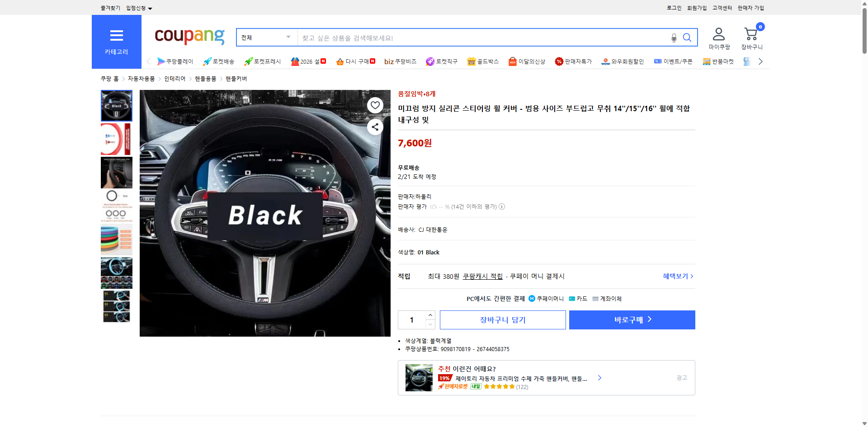Click the seller rating info icon
Screen dimensions: 868x427
(x=502, y=206)
